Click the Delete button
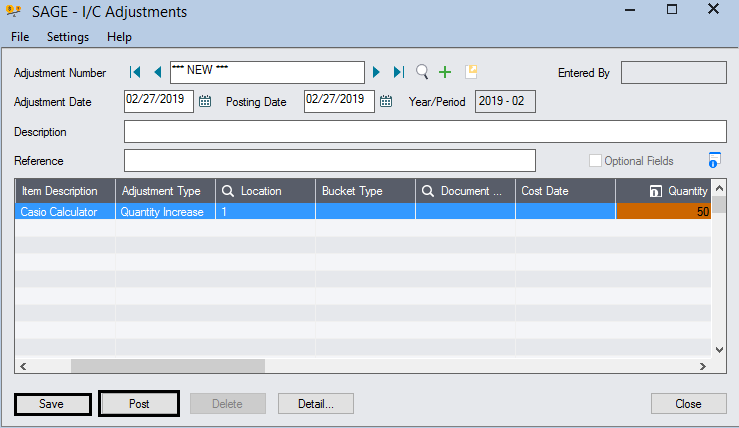The height and width of the screenshot is (428, 739). (228, 404)
